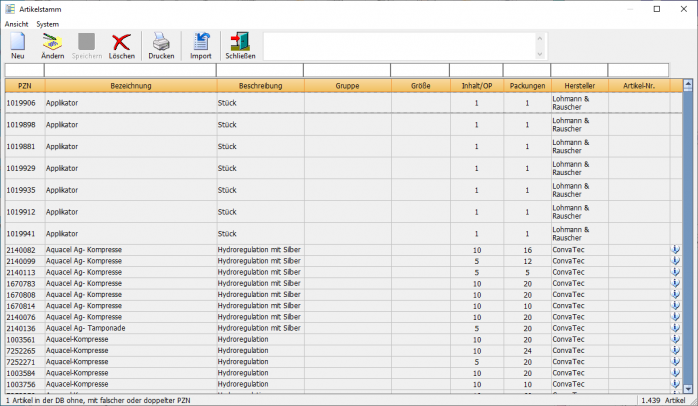698x406 pixels.
Task: Click the table scrollbar up arrow
Action: coord(688,84)
